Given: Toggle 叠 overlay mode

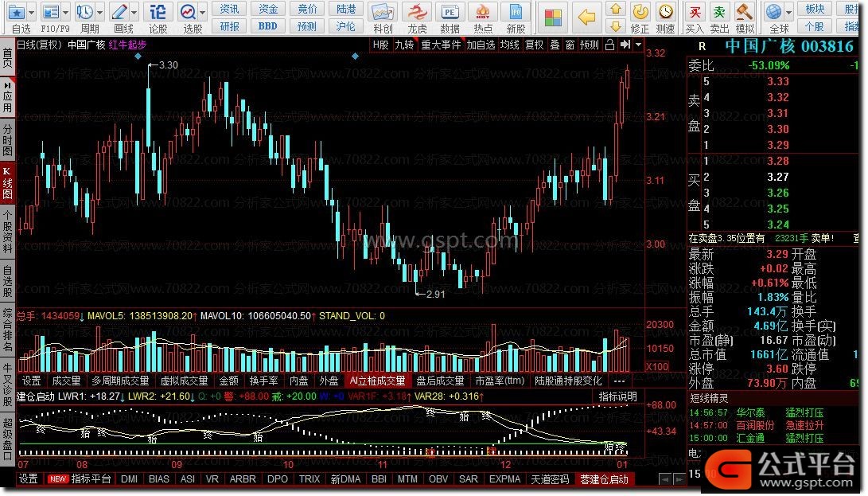Looking at the screenshot, I should pyautogui.click(x=555, y=45).
